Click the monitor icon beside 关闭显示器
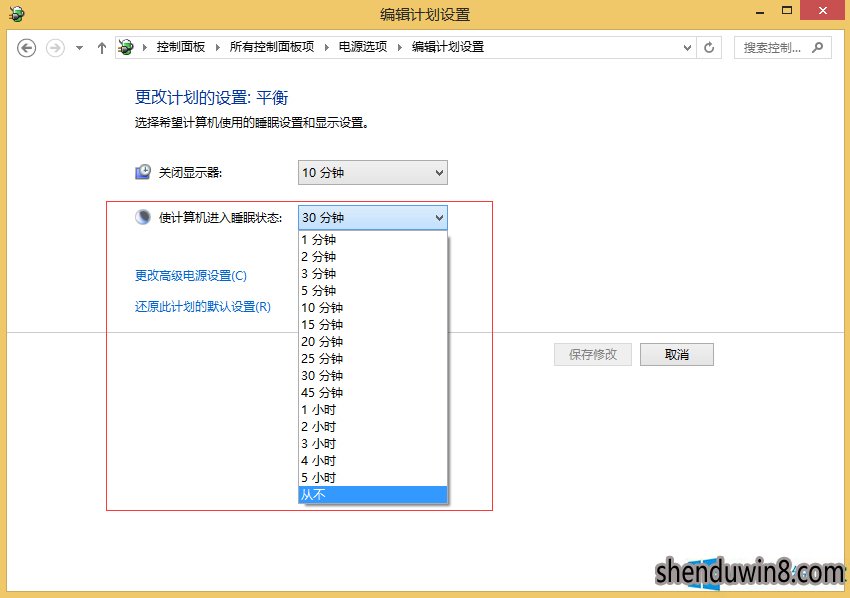The height and width of the screenshot is (598, 850). [x=143, y=172]
